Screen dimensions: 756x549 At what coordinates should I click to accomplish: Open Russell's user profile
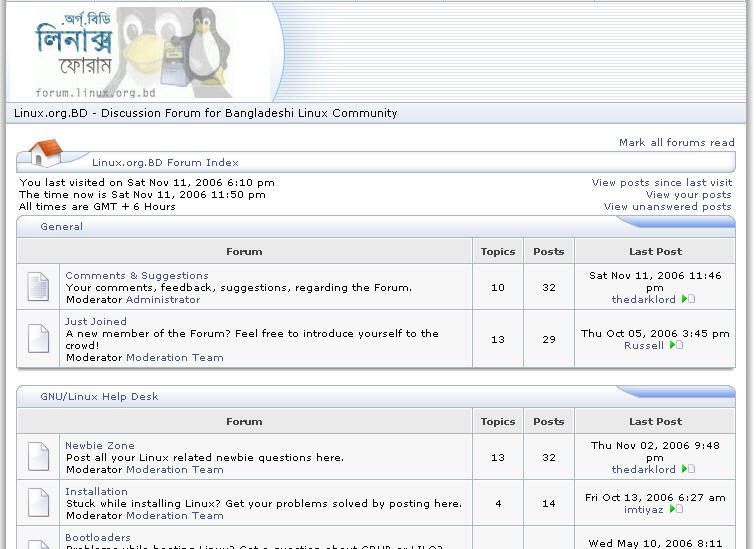tap(644, 345)
